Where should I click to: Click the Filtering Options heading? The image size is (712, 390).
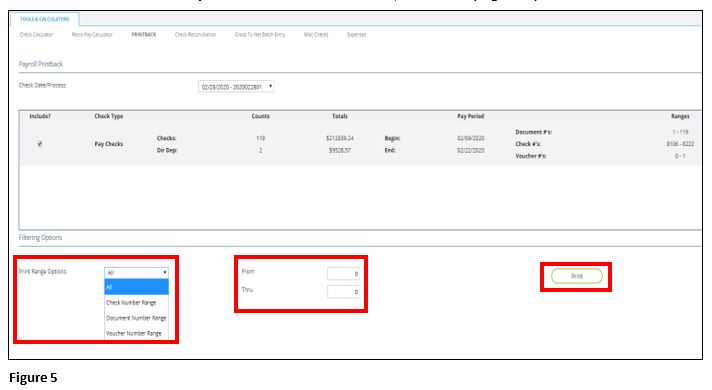[x=40, y=237]
